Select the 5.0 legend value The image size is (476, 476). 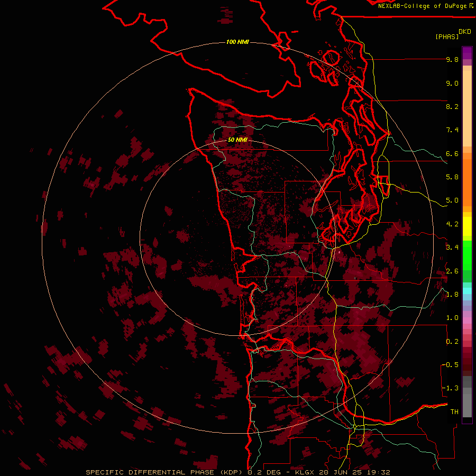click(452, 200)
